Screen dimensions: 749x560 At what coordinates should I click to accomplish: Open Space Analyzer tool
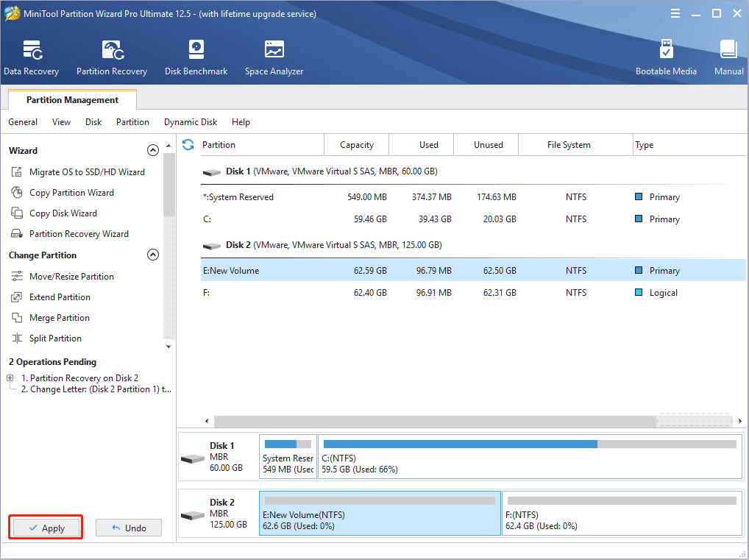274,58
